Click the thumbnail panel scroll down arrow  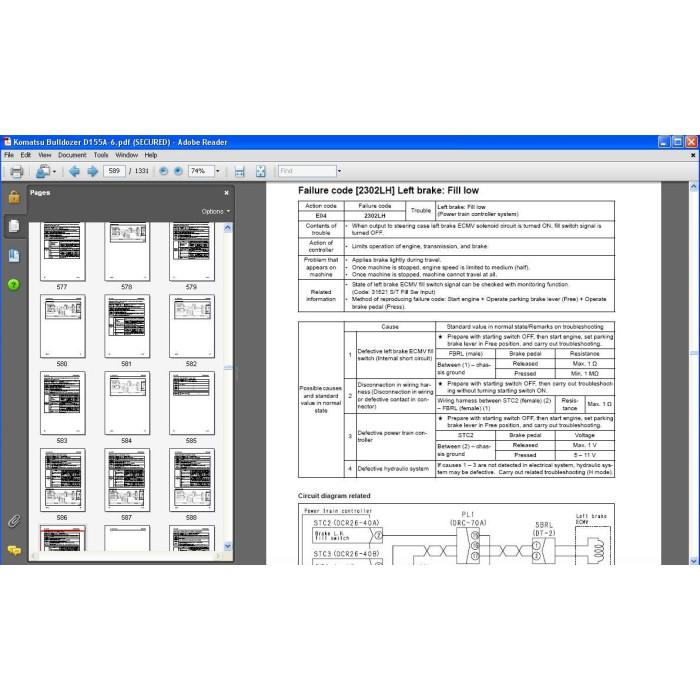point(228,546)
